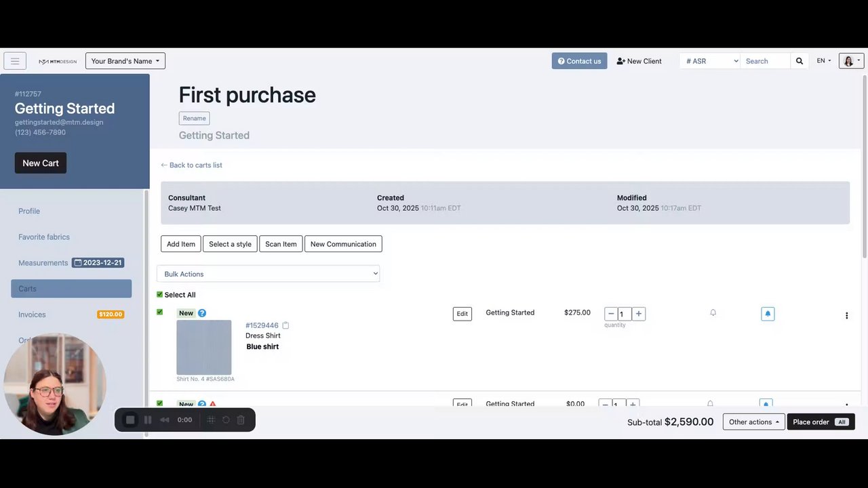Image resolution: width=868 pixels, height=488 pixels.
Task: Click the help icon beside first New badge
Action: [x=202, y=313]
